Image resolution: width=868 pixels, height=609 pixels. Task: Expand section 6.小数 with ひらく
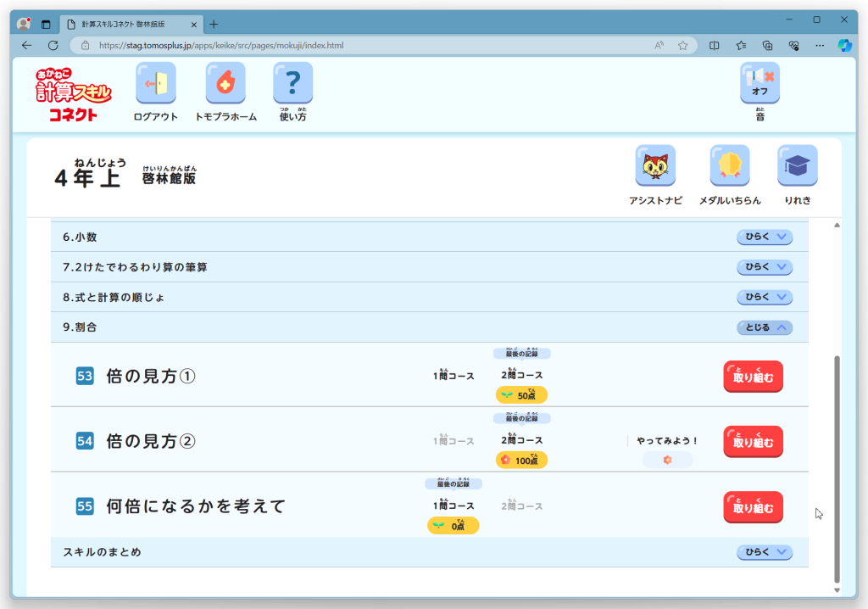[x=765, y=237]
